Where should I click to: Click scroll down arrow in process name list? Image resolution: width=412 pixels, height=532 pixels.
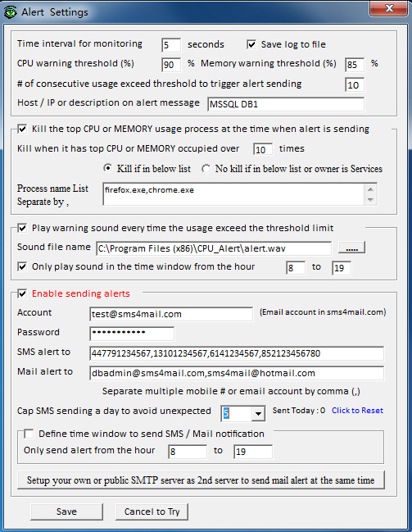coord(370,200)
